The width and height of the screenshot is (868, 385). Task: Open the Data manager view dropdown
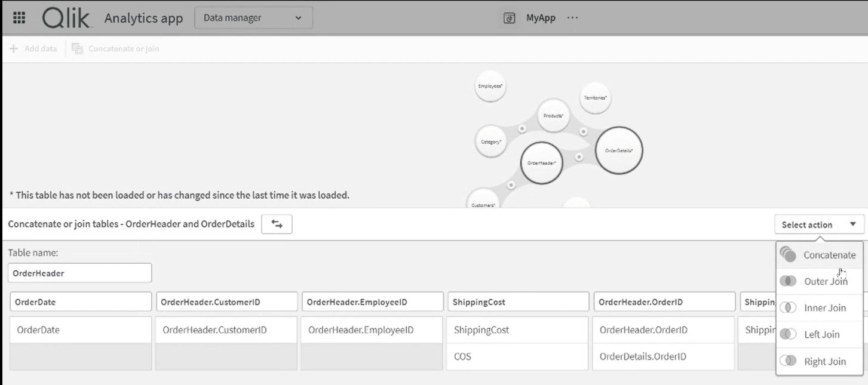point(253,18)
